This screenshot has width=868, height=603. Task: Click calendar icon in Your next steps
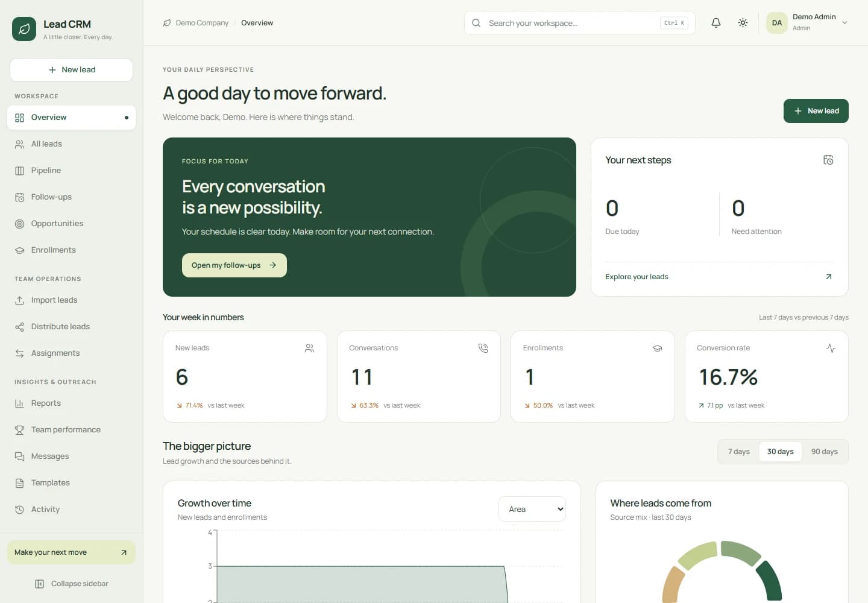(x=828, y=160)
